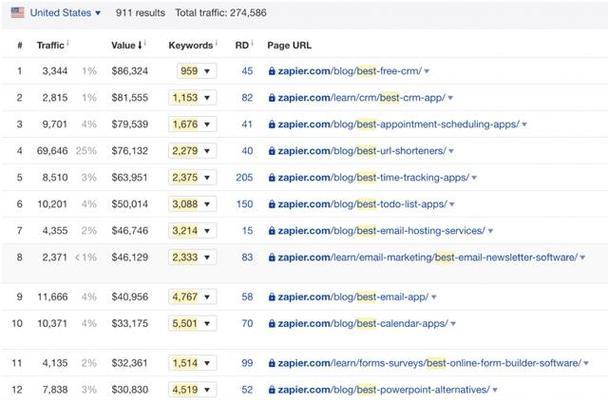Select the value cell $30,830

click(130, 390)
